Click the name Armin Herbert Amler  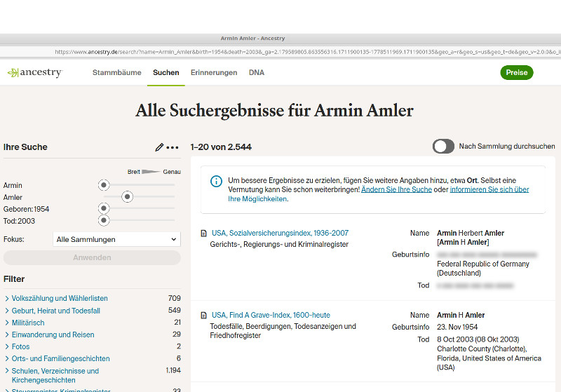471,234
